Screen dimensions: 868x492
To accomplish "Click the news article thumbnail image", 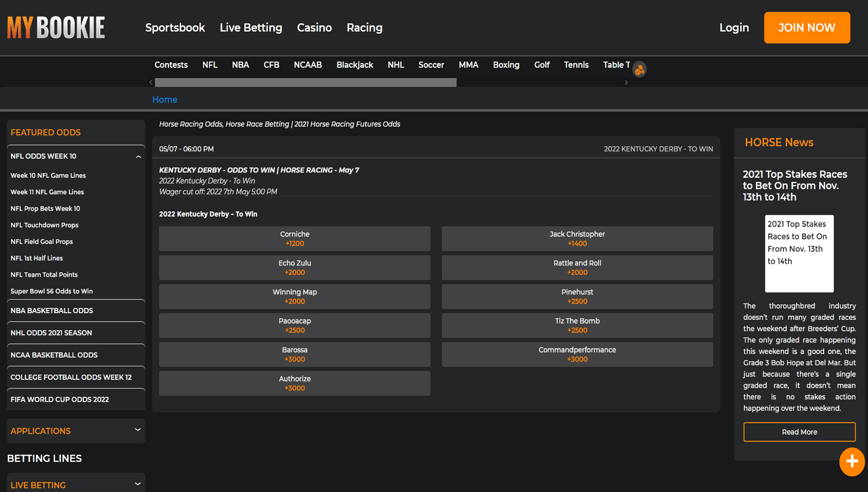I will (x=799, y=253).
